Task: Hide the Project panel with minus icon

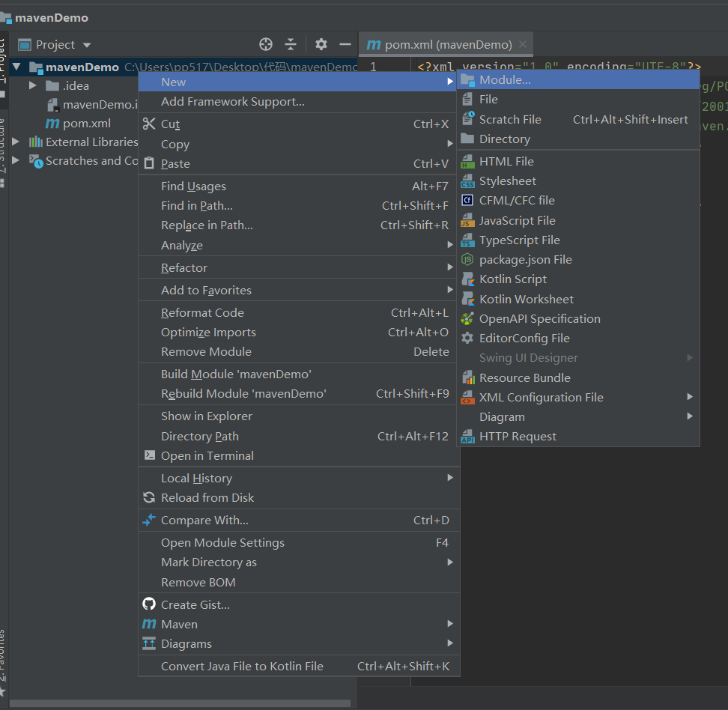Action: 345,45
